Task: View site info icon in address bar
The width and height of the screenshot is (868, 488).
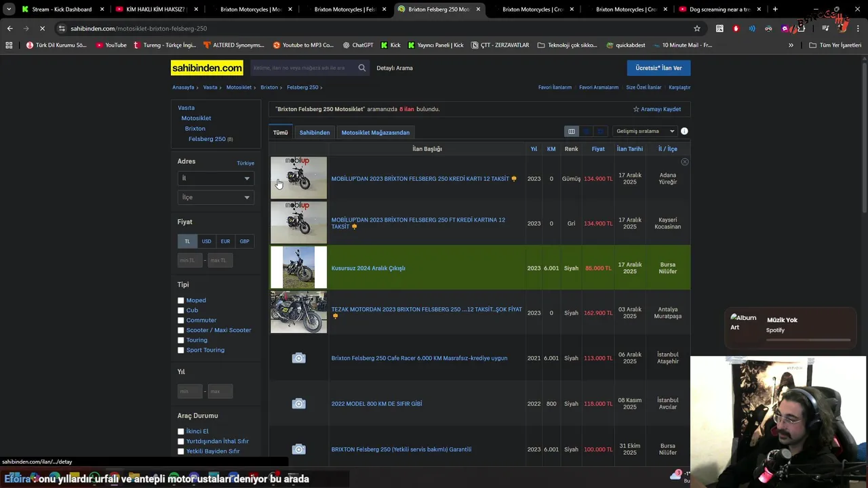Action: tap(62, 28)
